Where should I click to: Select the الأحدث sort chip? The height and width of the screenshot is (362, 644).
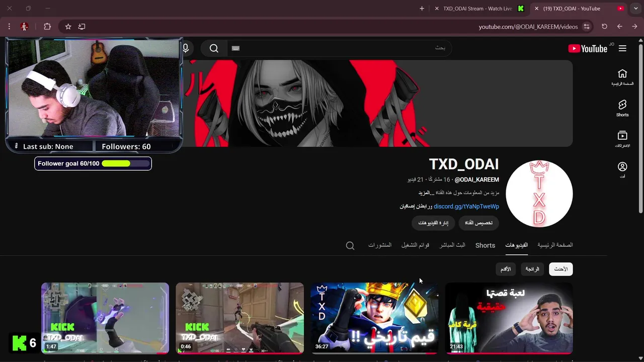pos(561,269)
